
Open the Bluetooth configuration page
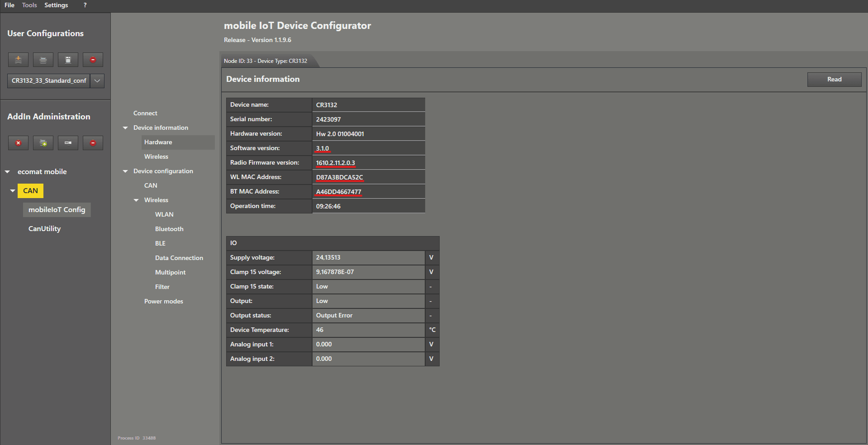[169, 229]
